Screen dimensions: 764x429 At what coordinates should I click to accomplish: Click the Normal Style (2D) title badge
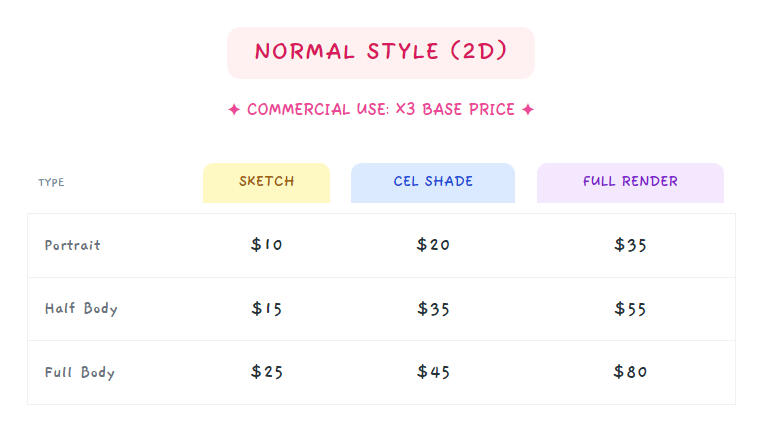click(381, 52)
